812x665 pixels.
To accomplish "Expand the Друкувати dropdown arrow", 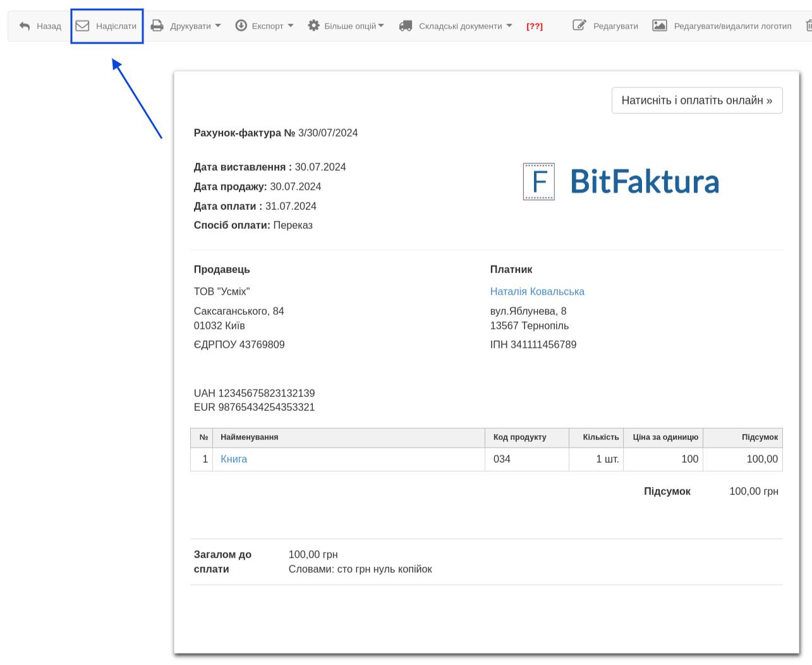I will coord(218,26).
